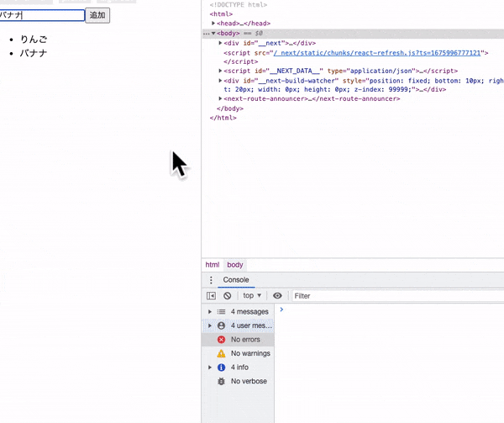Open the react-refresh.js script link
The height and width of the screenshot is (423, 504).
coord(376,53)
